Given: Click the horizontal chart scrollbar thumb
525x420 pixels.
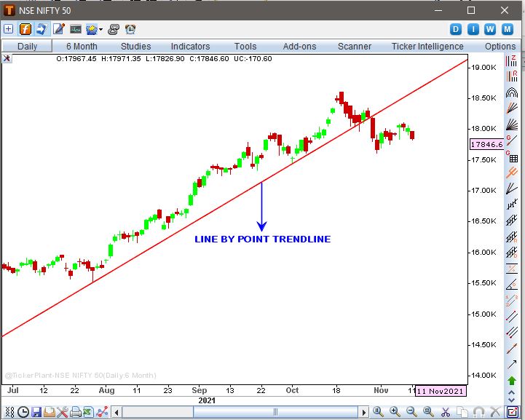Looking at the screenshot, I should coord(275,412).
